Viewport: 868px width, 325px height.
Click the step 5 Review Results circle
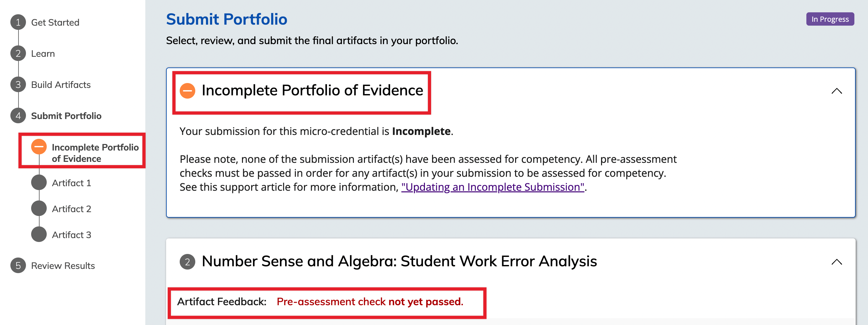point(18,265)
